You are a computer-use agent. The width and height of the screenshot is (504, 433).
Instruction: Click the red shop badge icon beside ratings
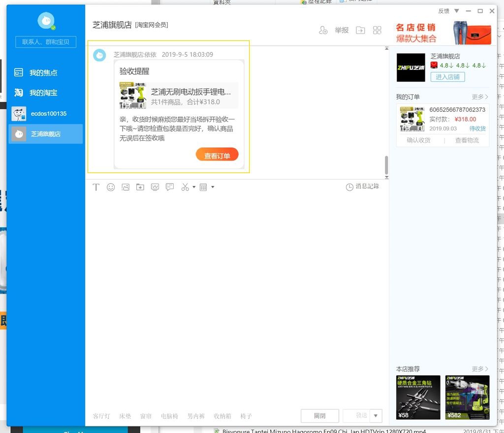tap(434, 66)
